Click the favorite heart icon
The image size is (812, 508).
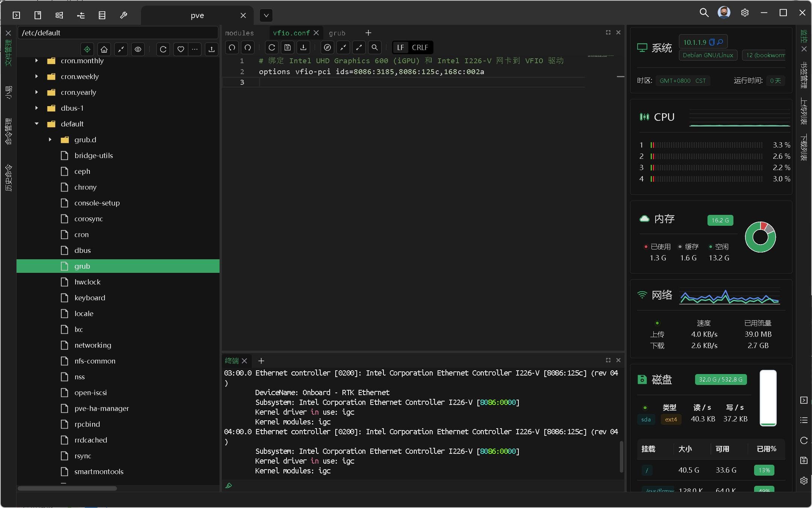(x=181, y=49)
